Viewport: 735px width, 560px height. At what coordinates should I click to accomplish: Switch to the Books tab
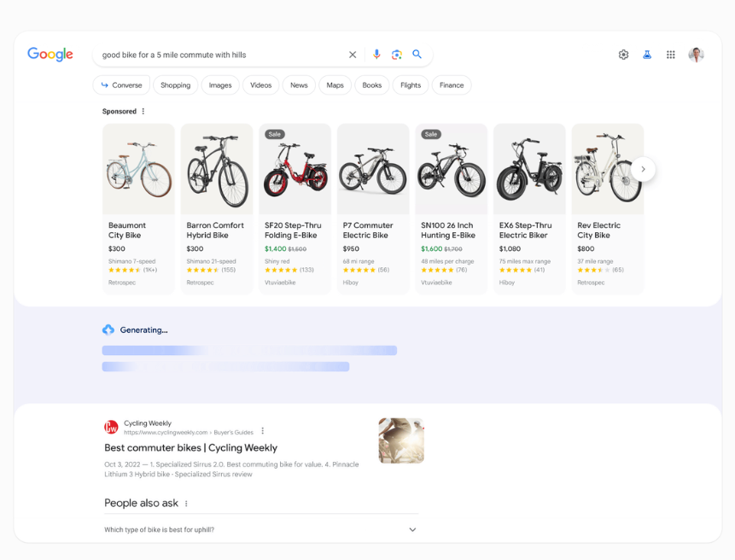(x=371, y=85)
